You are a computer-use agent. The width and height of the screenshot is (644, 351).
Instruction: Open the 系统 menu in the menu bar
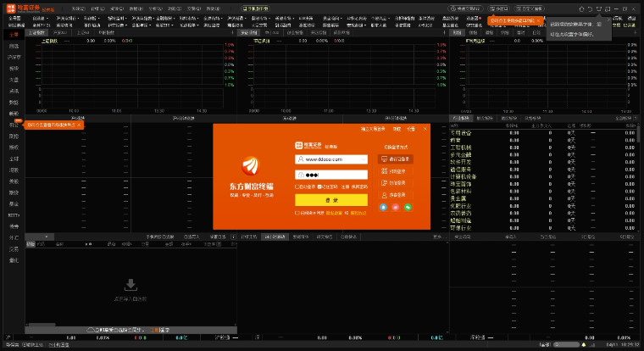coord(78,8)
